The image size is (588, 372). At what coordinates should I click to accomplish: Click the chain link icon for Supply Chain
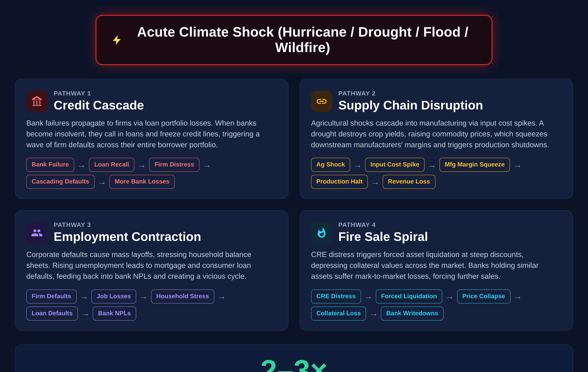pyautogui.click(x=321, y=101)
